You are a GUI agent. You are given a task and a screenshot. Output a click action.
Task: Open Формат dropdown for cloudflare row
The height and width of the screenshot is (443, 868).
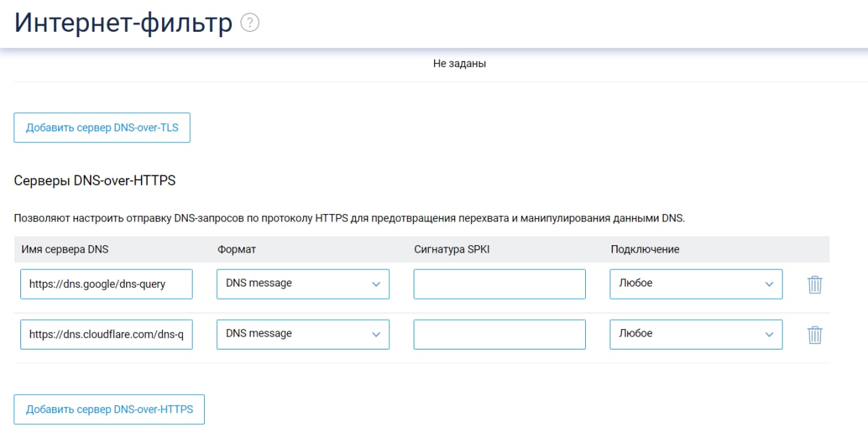303,334
